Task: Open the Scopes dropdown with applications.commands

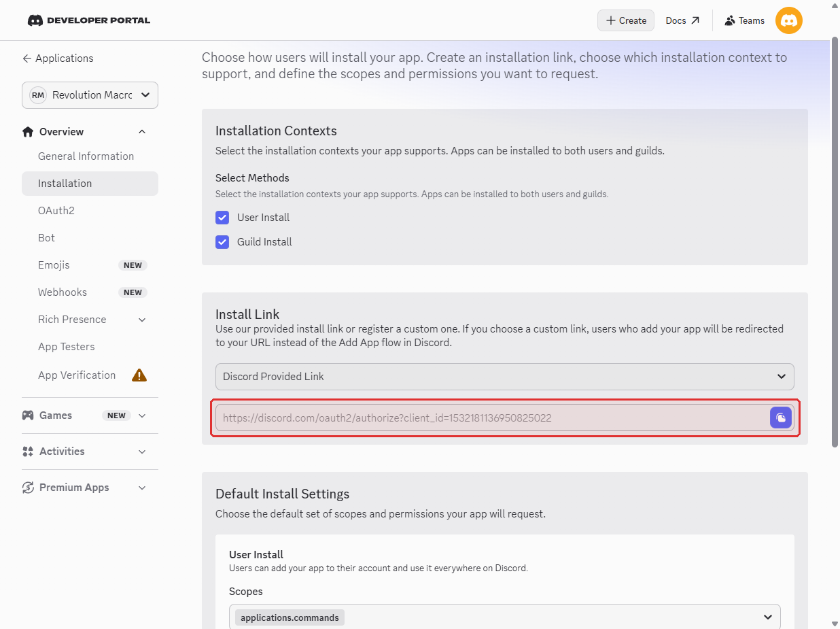Action: [505, 617]
